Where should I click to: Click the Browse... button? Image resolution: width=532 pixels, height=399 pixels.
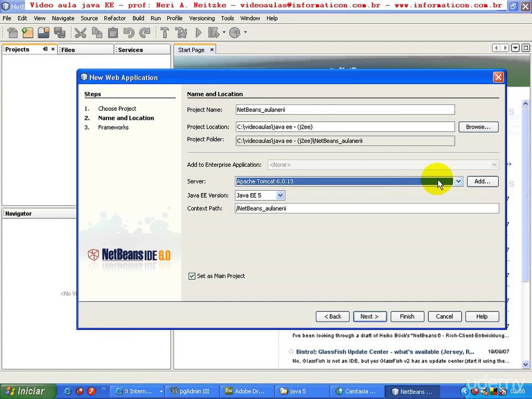478,127
